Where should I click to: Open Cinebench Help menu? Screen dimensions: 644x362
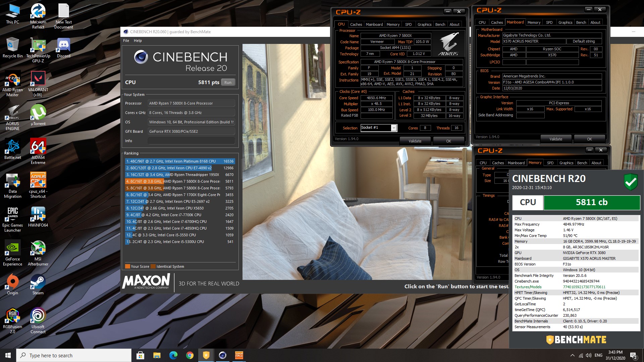click(x=138, y=41)
